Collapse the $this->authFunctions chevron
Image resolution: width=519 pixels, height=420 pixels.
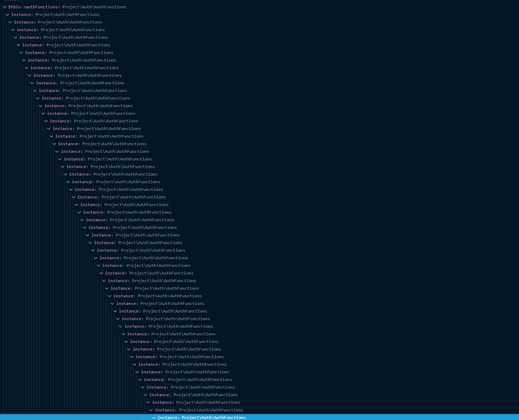(4, 7)
